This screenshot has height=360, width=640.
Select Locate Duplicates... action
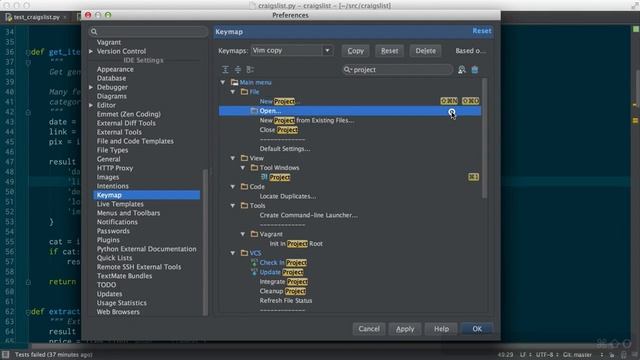pos(288,196)
